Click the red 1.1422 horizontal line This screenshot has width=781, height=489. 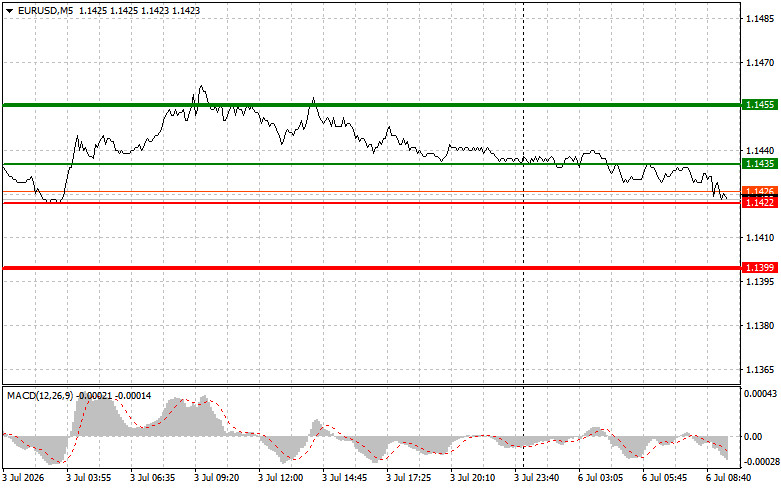point(372,203)
